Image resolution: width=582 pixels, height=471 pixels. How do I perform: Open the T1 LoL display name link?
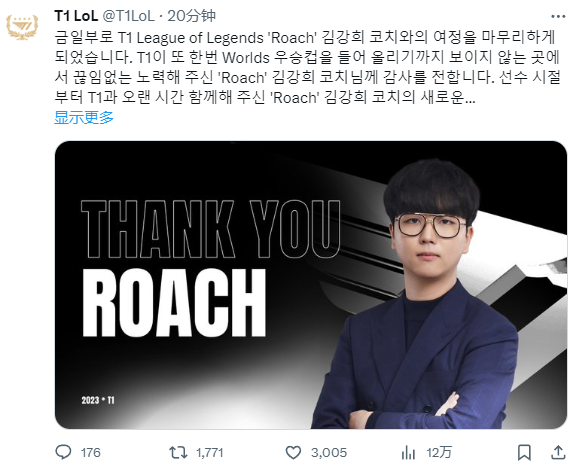[x=76, y=16]
